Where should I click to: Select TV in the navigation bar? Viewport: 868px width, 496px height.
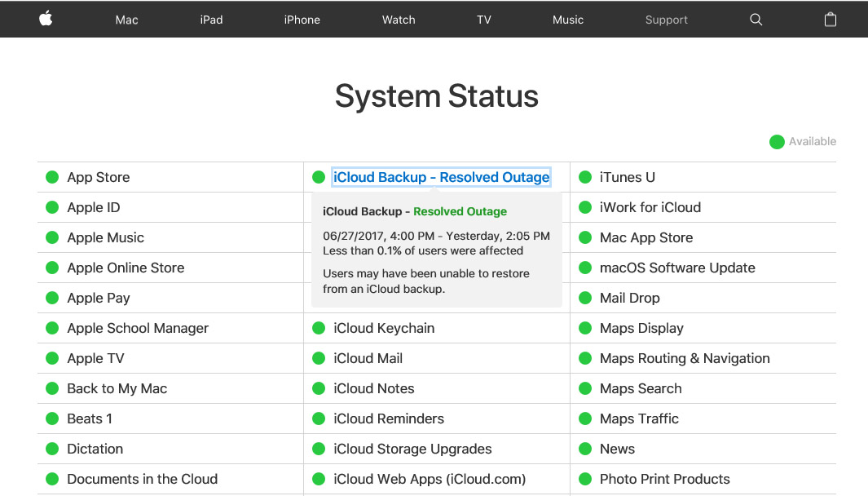(x=484, y=20)
